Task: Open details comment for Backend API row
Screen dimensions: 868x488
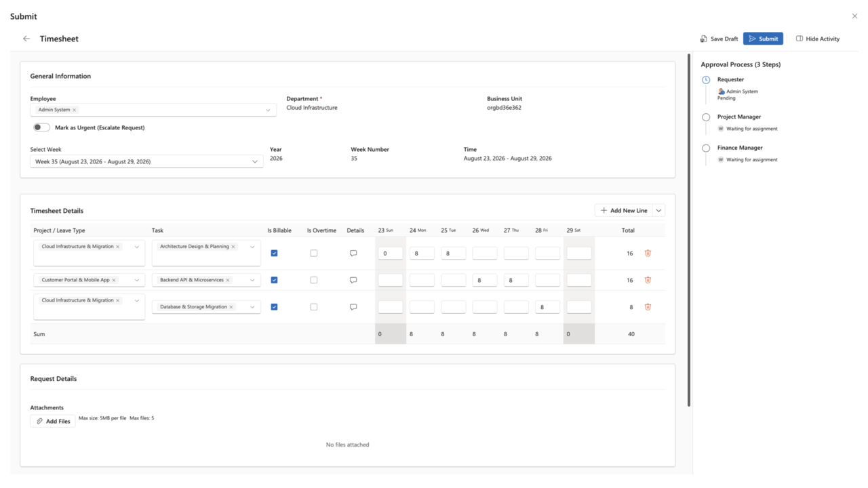Action: [353, 280]
